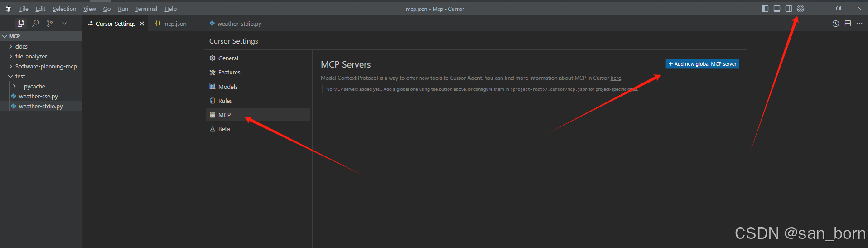
Task: Open the editor more actions ellipsis
Action: coord(859,24)
